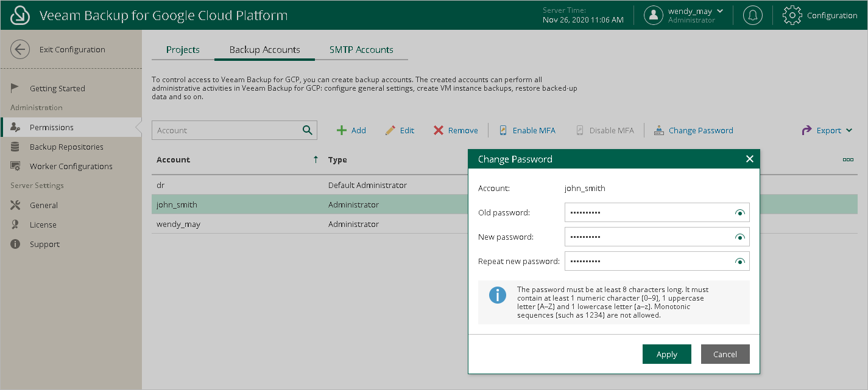Click the notifications bell icon
Screen dimensions: 868x390
pos(753,15)
